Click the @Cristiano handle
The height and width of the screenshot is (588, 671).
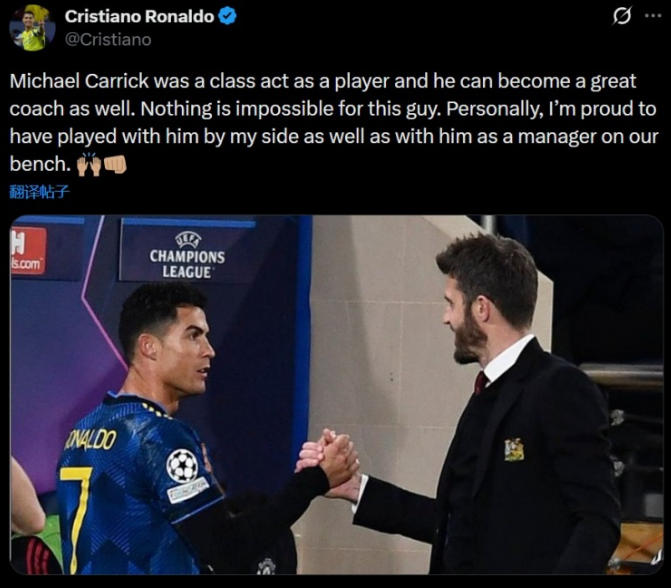point(108,39)
